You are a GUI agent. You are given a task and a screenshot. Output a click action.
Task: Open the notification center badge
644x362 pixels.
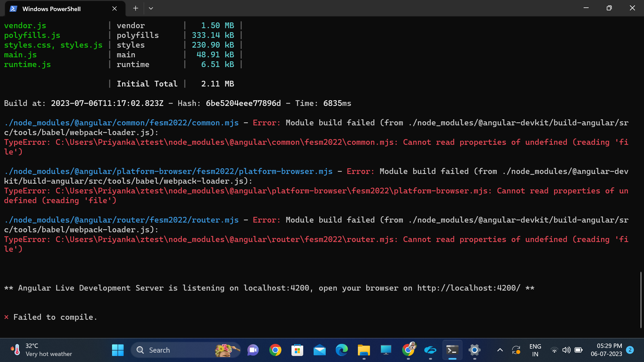pyautogui.click(x=630, y=350)
